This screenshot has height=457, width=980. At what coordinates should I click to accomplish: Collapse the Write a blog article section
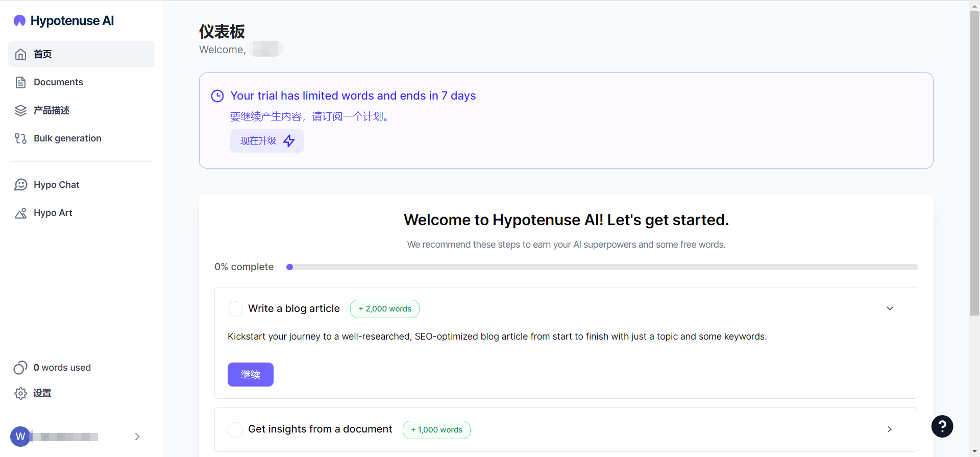tap(890, 308)
